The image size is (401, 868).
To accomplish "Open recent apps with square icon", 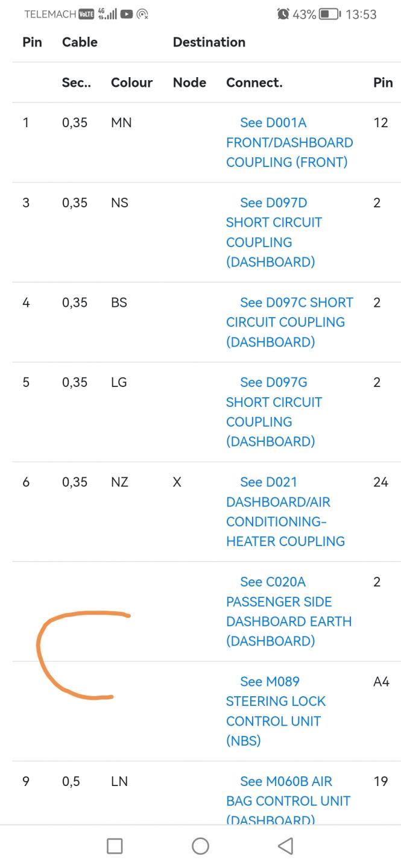I will [115, 846].
